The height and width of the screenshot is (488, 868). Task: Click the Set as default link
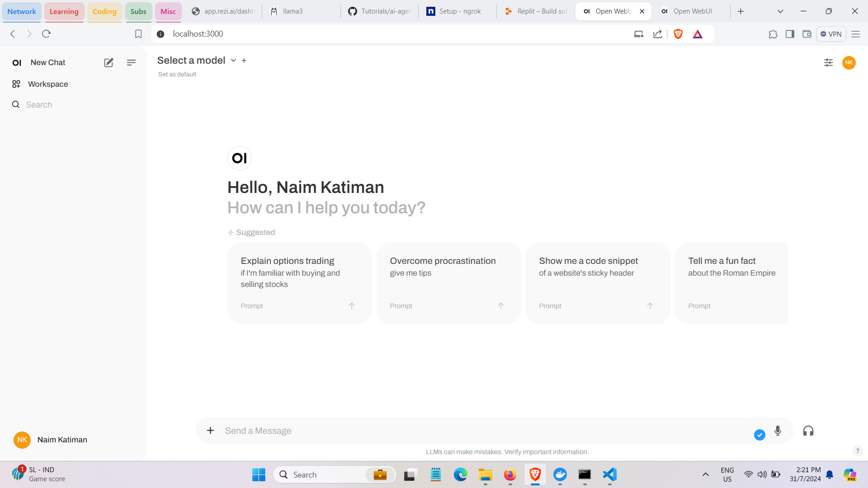coord(177,75)
